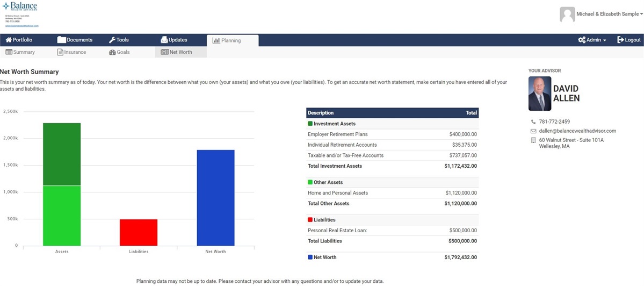This screenshot has width=644, height=286.
Task: Open the www.balancewealthadvisor.com link
Action: (22, 25)
